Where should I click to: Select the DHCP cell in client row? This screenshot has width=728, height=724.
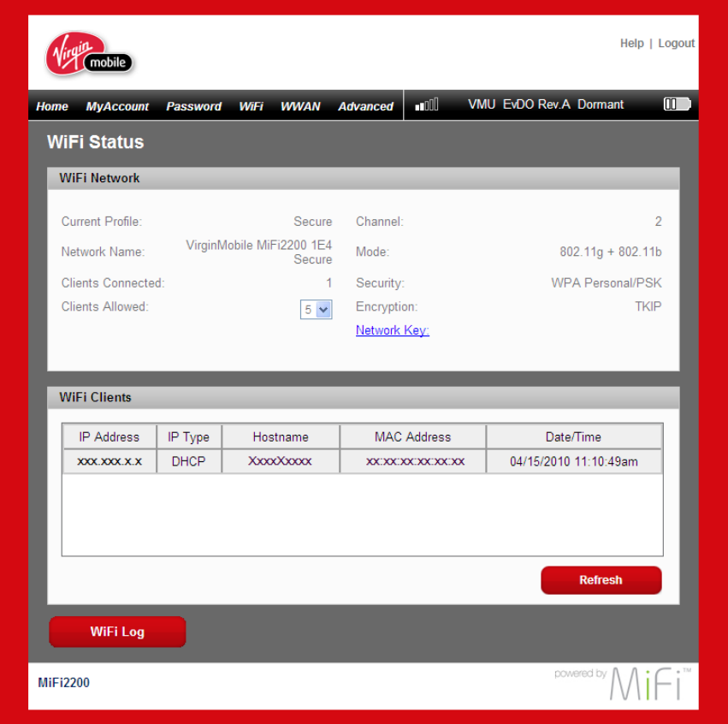(x=188, y=461)
